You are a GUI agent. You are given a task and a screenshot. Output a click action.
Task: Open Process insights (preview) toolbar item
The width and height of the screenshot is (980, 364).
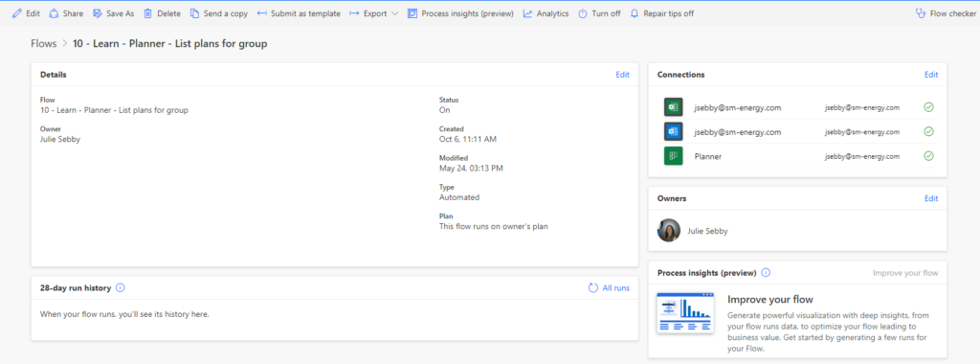[x=460, y=13]
